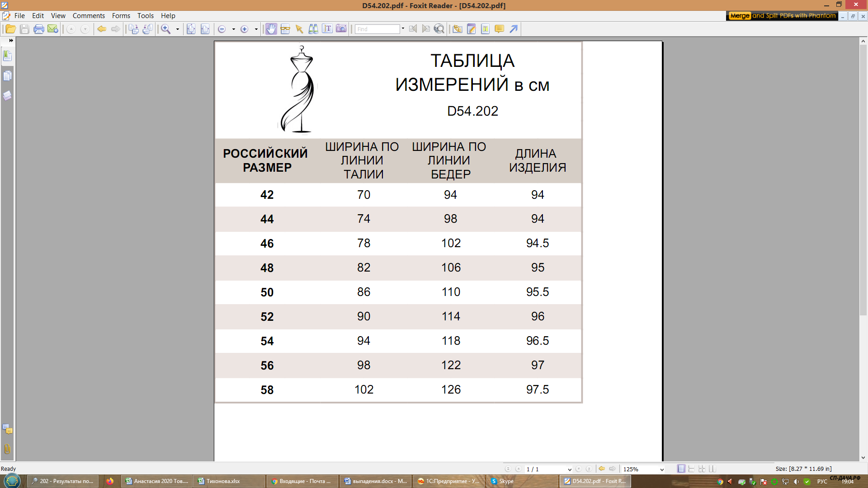The width and height of the screenshot is (868, 488).
Task: Open the Comments menu
Action: pos(89,16)
